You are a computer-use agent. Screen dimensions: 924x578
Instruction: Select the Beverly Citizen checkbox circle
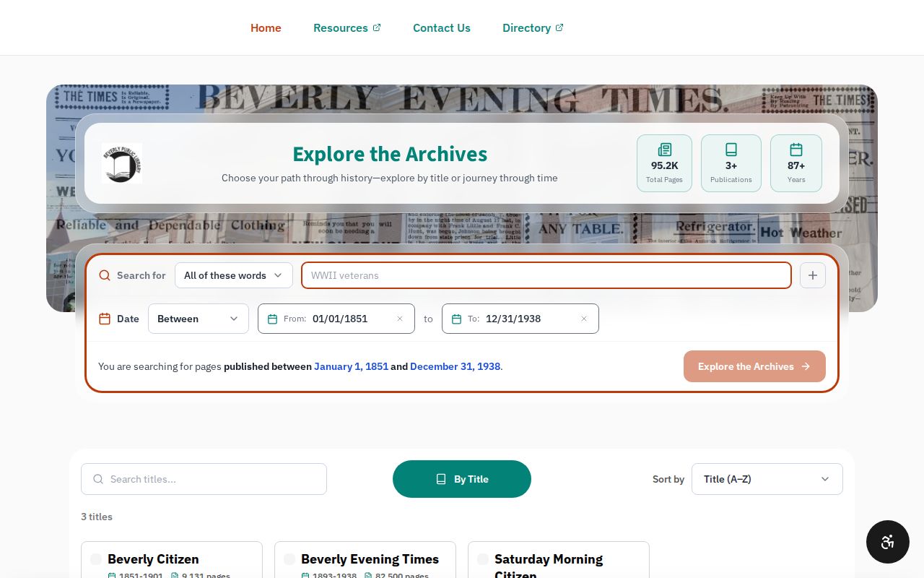[x=96, y=559]
